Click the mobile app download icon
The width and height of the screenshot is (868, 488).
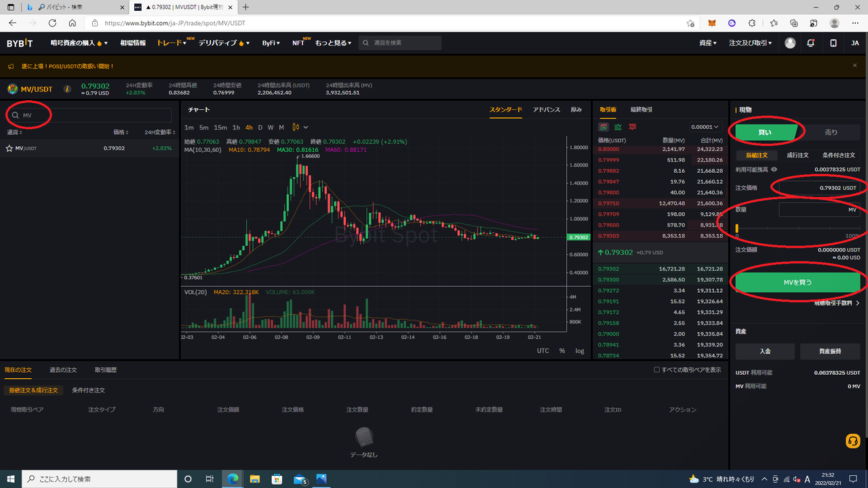[833, 43]
